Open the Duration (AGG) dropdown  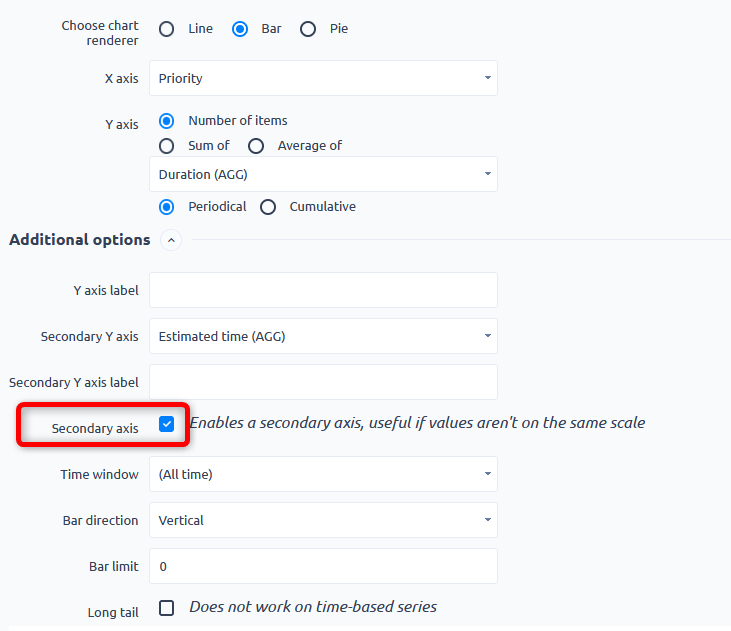pos(323,174)
